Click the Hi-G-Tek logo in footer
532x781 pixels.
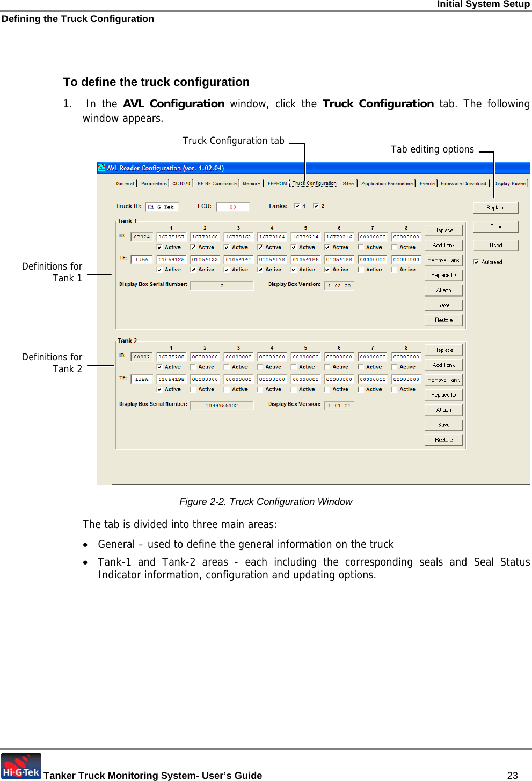[x=21, y=766]
